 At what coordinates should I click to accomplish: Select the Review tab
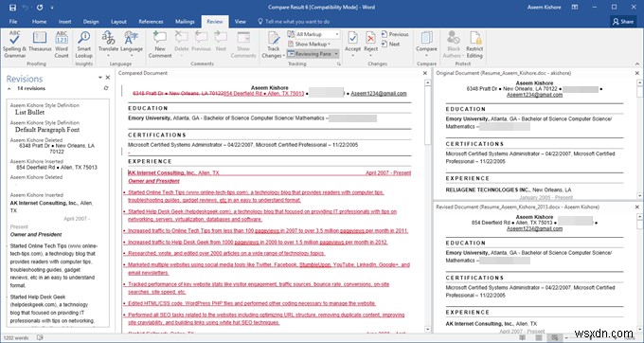215,22
